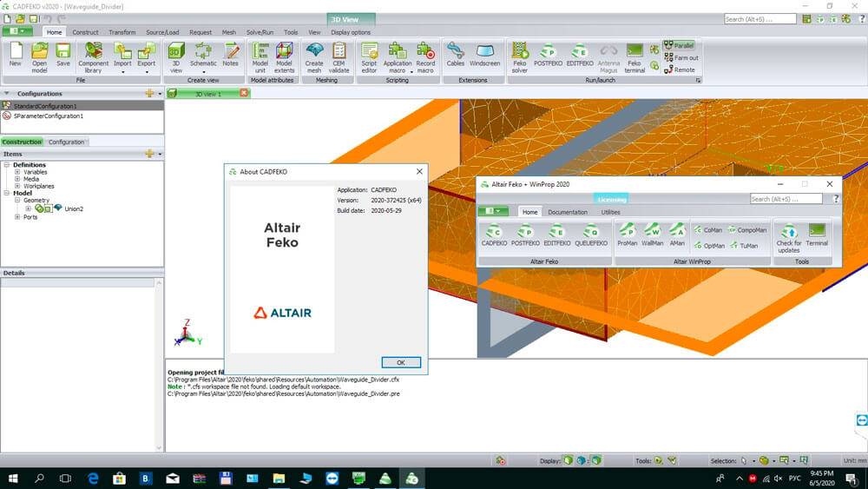
Task: Toggle the Parallel run option
Action: [x=679, y=45]
